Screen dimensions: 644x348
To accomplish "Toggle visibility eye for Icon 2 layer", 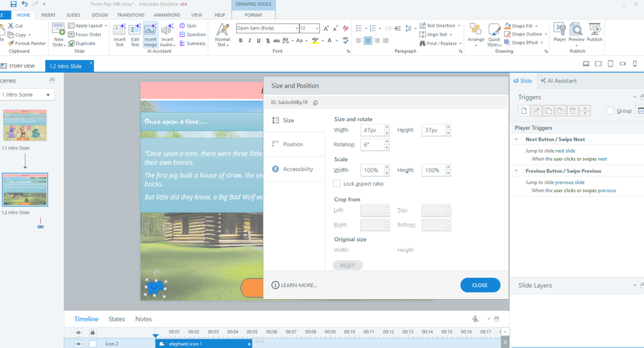I will point(79,343).
